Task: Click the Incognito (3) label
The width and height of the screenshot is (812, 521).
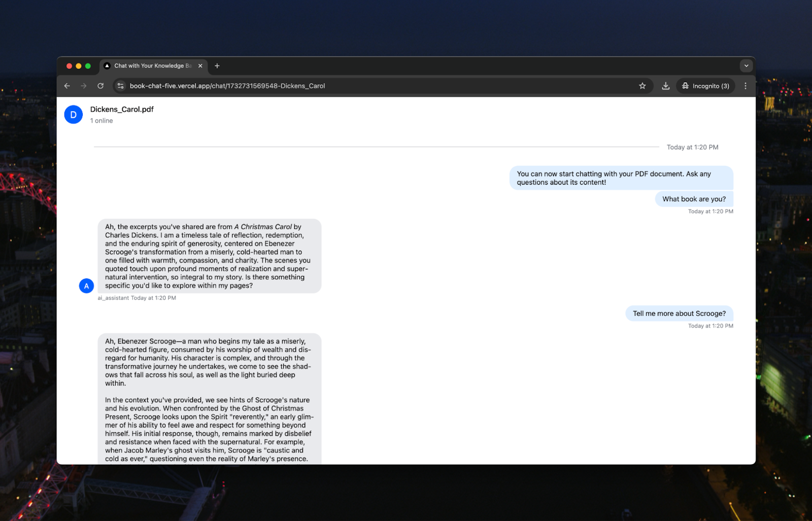Action: [710, 86]
